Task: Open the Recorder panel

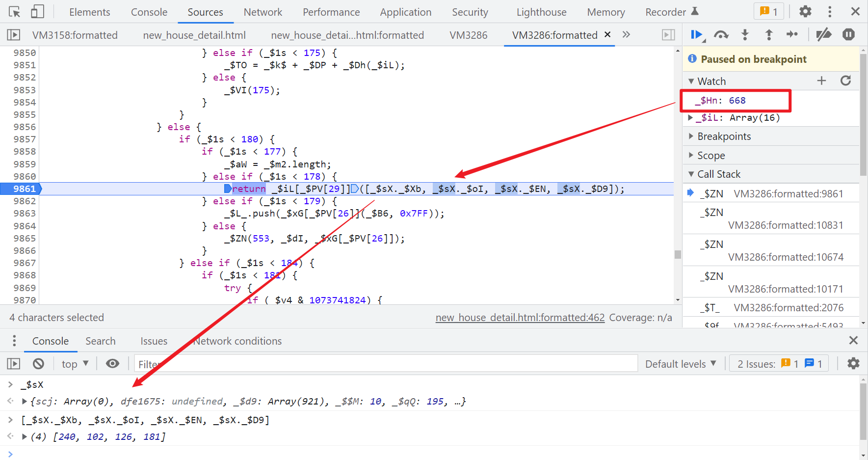Action: pos(672,12)
